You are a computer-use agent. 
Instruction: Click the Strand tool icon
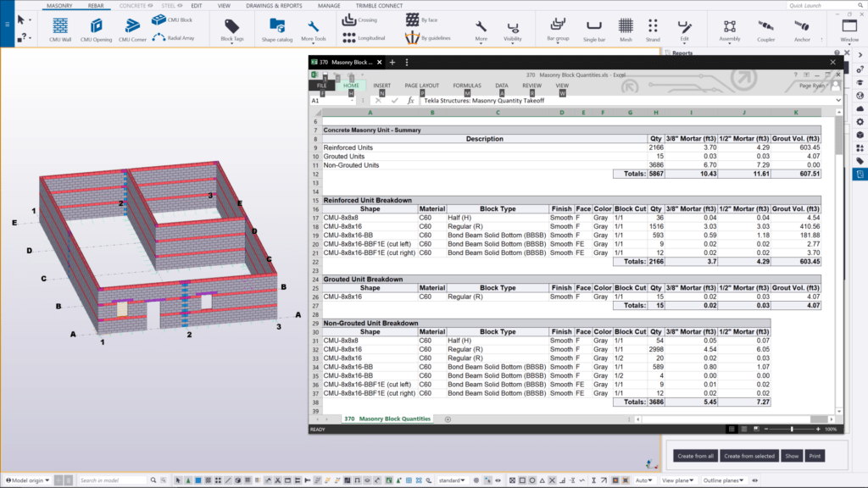(652, 29)
